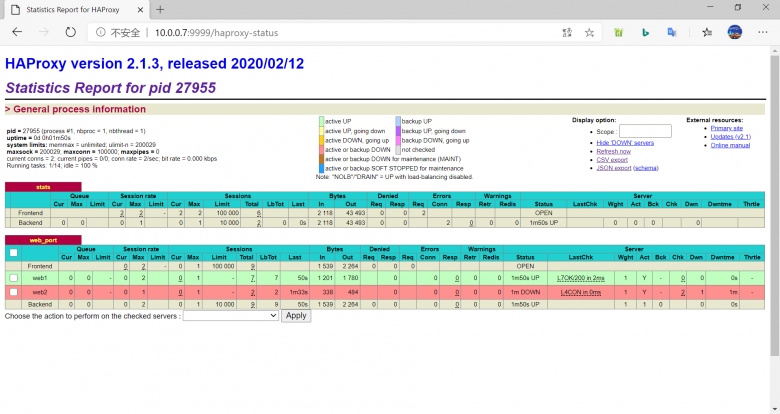
Task: Click the stats proxy title label
Action: 43,187
